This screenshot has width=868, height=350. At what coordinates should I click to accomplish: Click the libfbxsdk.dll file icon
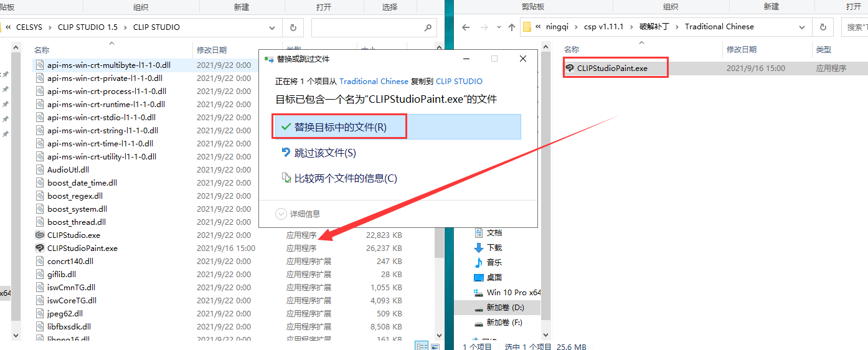coord(40,326)
